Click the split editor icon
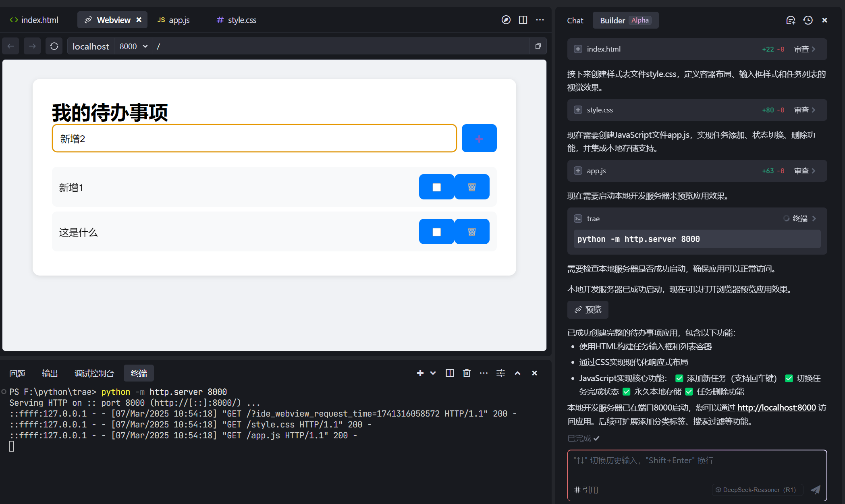Viewport: 845px width, 504px height. [523, 20]
